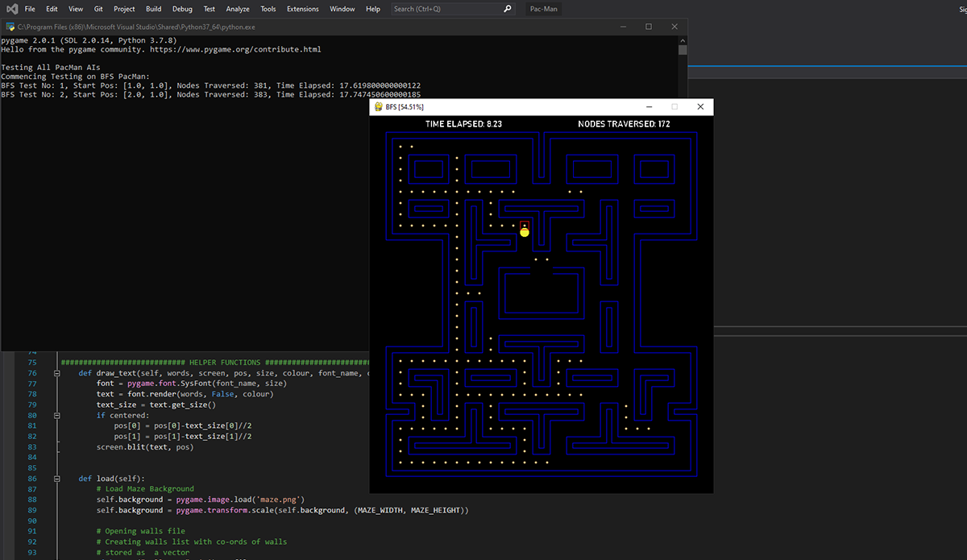Open the Git menu
This screenshot has width=967, height=560.
(98, 9)
